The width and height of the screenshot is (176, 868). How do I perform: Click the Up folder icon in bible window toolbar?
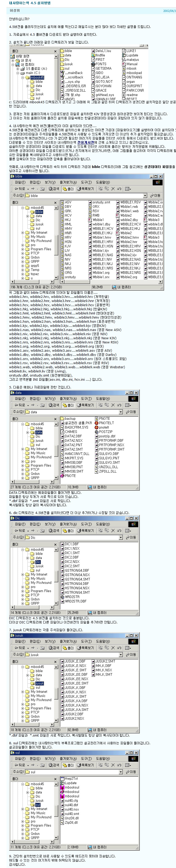click(42, 189)
